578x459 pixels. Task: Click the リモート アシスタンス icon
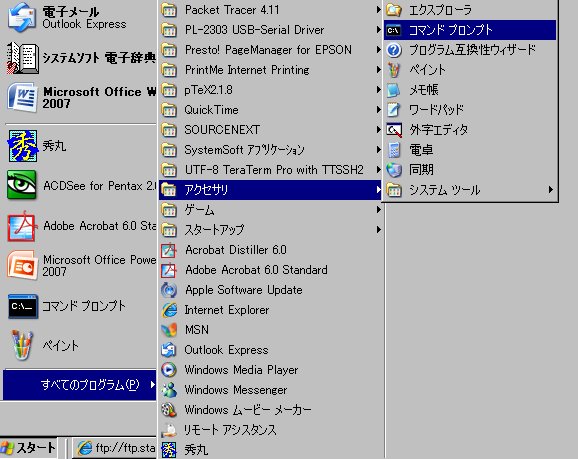[169, 430]
